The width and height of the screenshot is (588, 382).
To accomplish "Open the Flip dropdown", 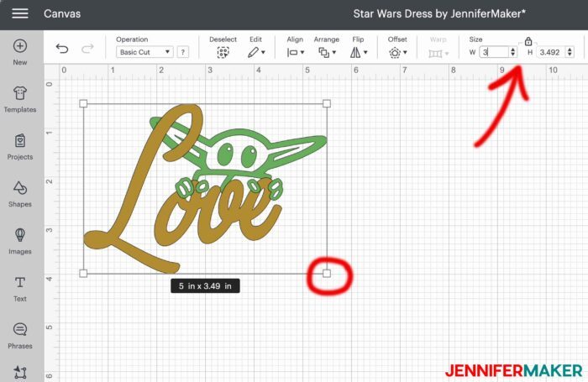I will coord(359,53).
